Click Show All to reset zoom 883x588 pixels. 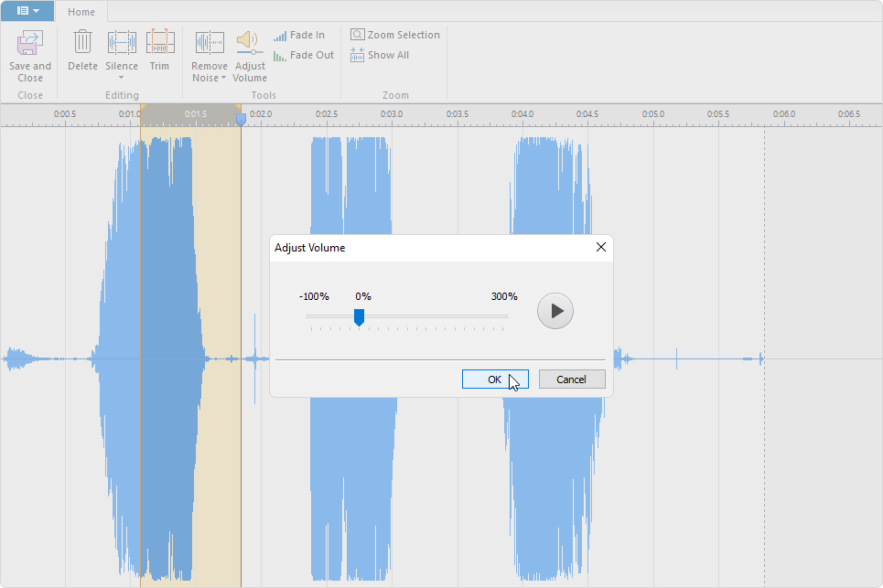[379, 55]
